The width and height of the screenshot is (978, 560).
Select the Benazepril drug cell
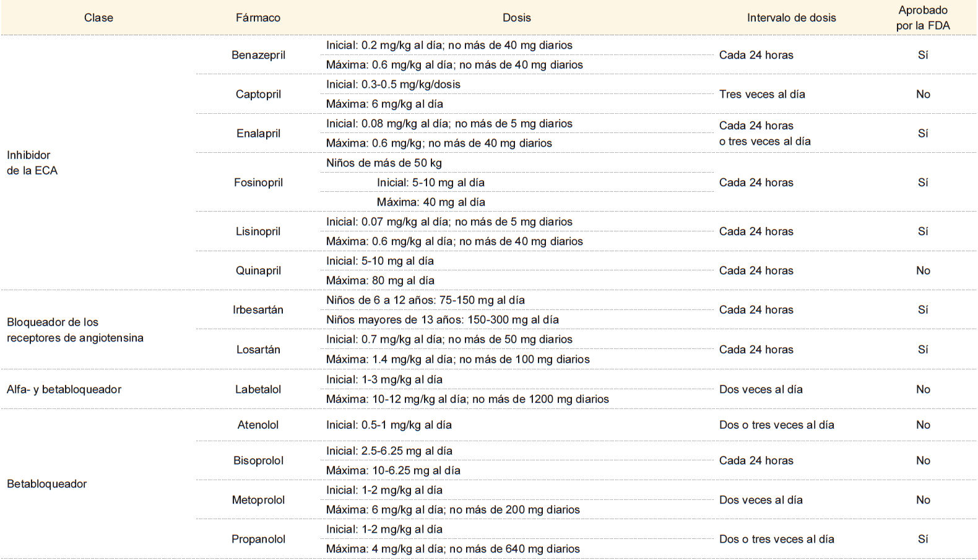[x=258, y=55]
